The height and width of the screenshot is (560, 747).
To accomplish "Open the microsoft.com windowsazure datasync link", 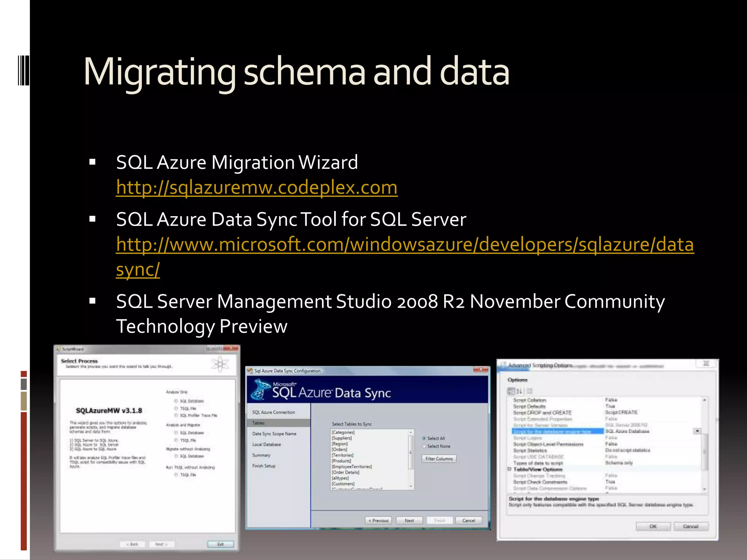I will tap(405, 256).
